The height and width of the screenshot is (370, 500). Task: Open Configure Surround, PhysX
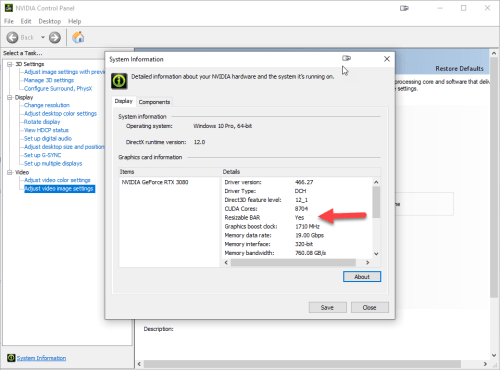click(58, 89)
